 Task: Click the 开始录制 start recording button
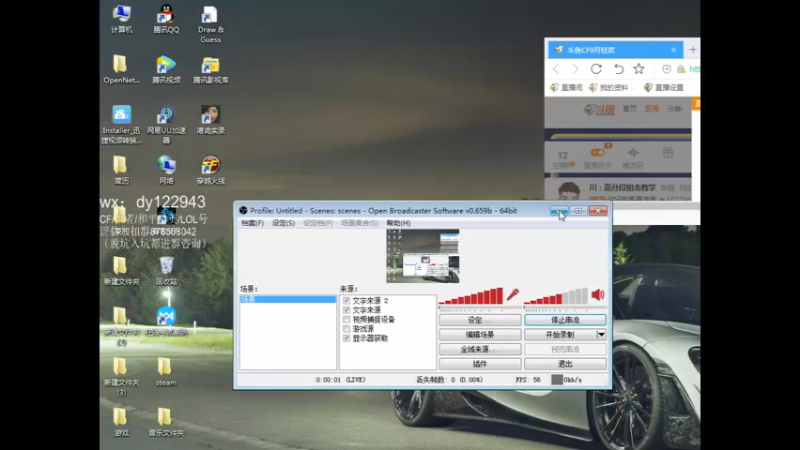click(x=560, y=335)
